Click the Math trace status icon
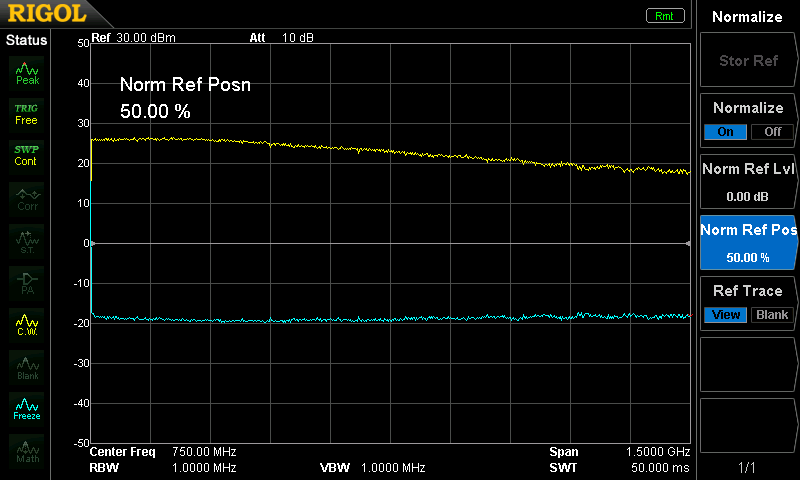The image size is (800, 480). pyautogui.click(x=27, y=449)
